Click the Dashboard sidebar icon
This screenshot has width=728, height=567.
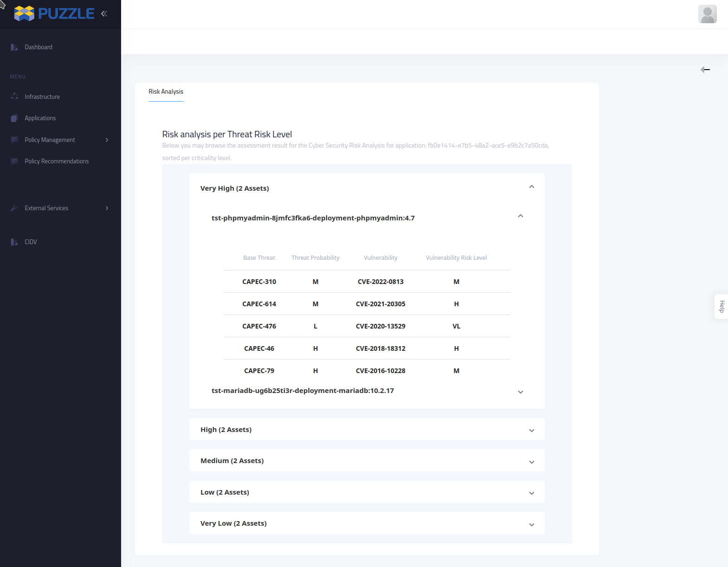pos(14,47)
